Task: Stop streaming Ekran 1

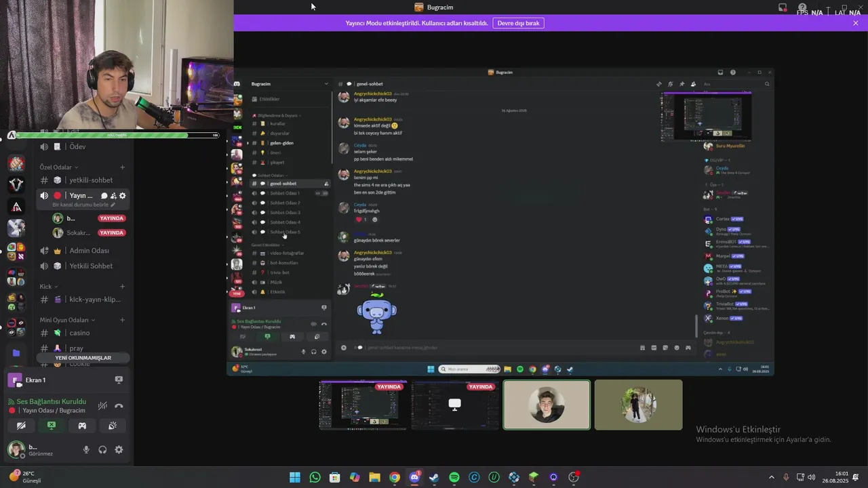Action: [x=119, y=380]
